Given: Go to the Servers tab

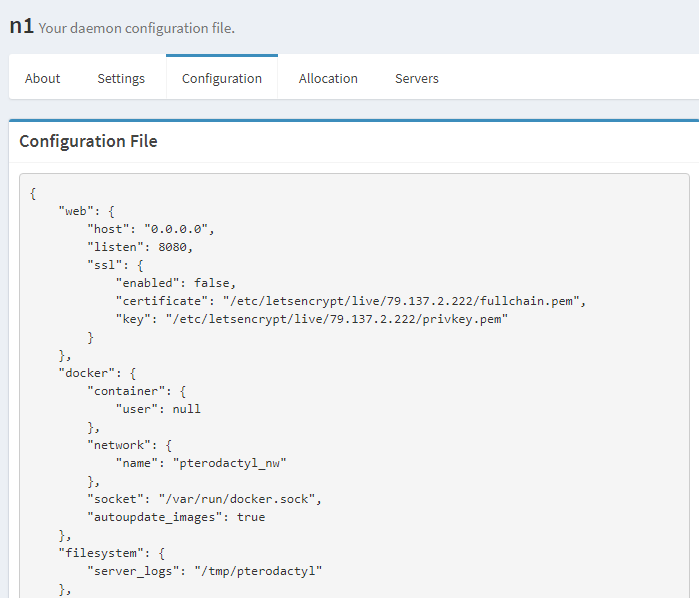Looking at the screenshot, I should tap(416, 78).
